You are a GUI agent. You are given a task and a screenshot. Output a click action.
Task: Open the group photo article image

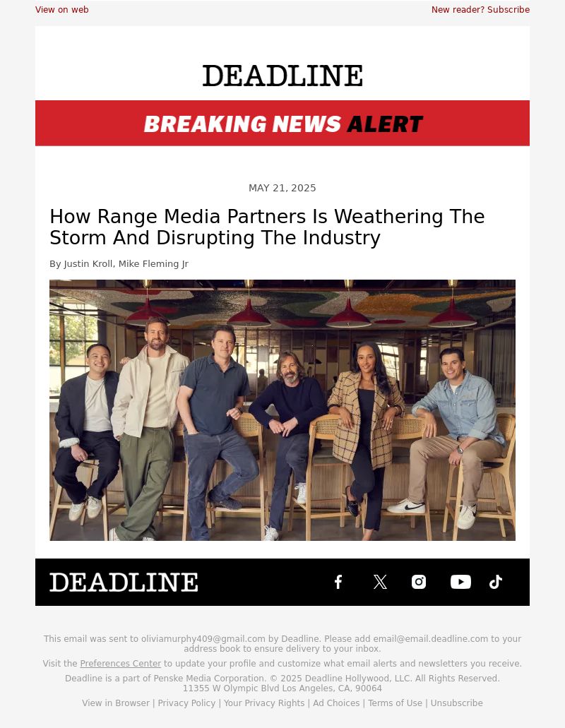tap(282, 410)
